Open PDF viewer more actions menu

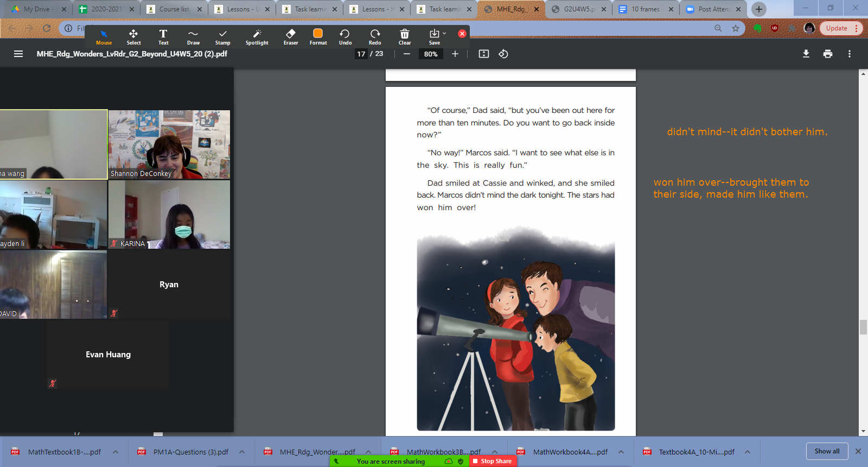point(850,54)
